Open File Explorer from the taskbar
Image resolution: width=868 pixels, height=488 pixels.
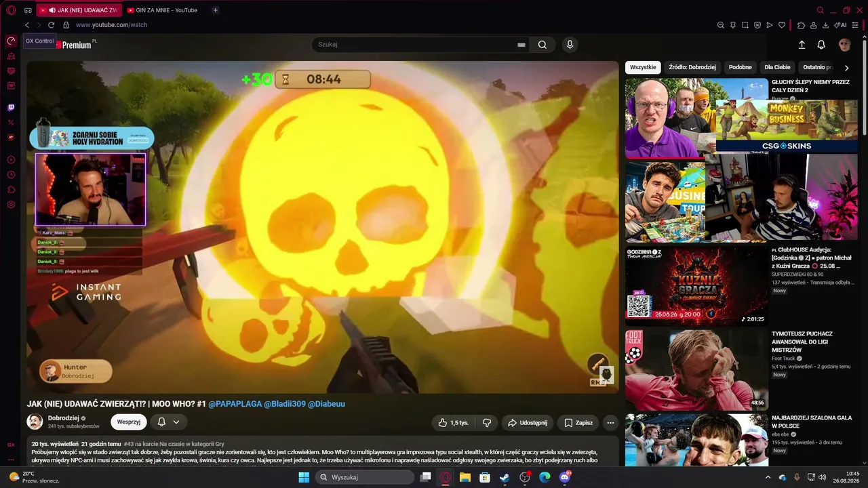pos(465,477)
